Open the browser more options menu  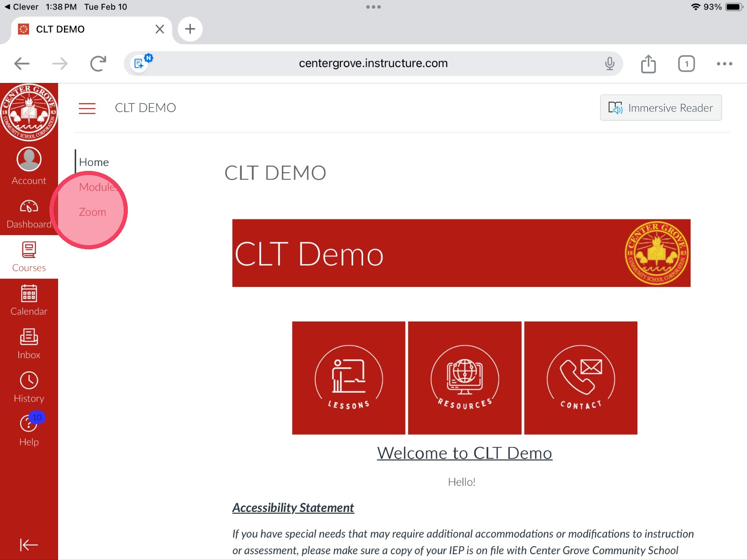[x=725, y=63]
